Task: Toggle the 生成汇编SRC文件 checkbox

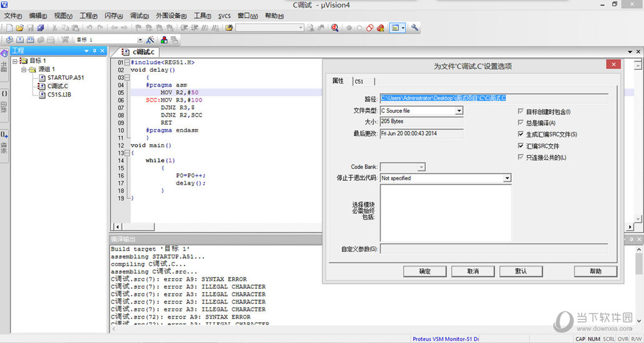Action: pos(521,134)
